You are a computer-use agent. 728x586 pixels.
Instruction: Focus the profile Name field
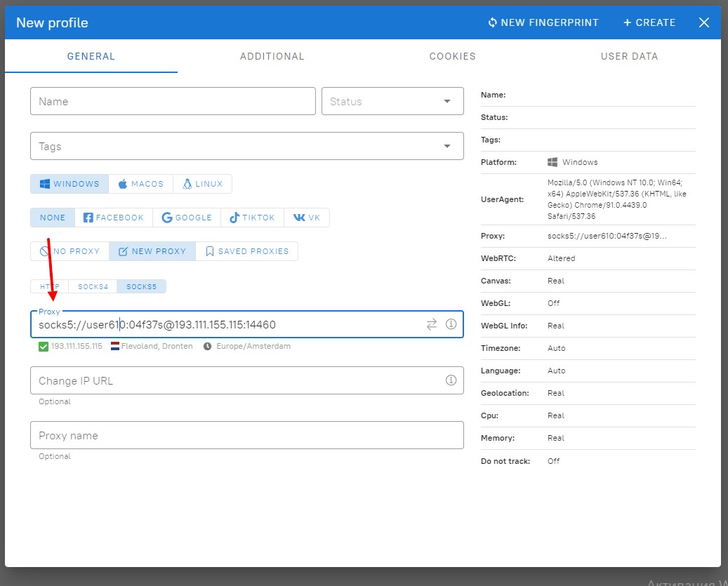click(x=173, y=101)
